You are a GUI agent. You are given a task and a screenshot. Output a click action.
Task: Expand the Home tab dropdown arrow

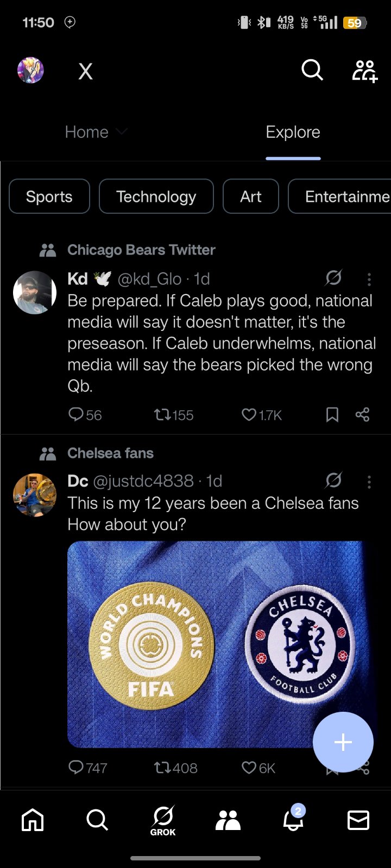click(122, 132)
